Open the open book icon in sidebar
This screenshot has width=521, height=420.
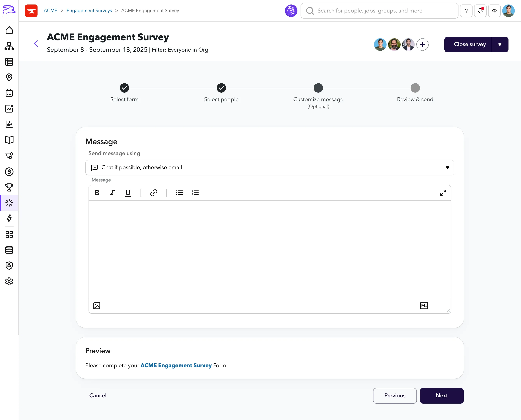9,140
